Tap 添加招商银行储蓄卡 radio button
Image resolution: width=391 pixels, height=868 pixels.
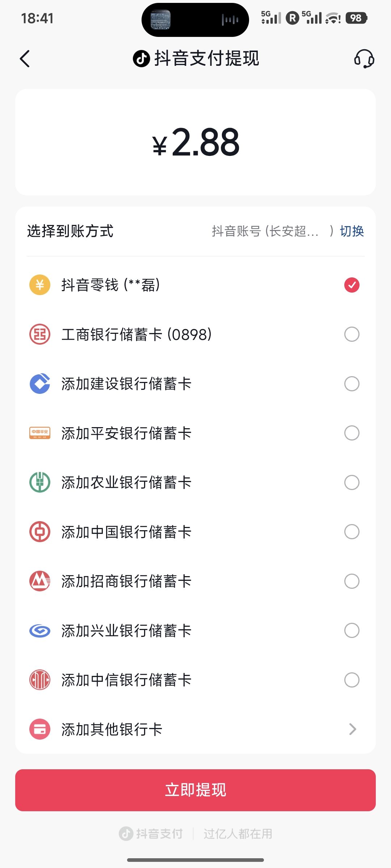(x=352, y=581)
